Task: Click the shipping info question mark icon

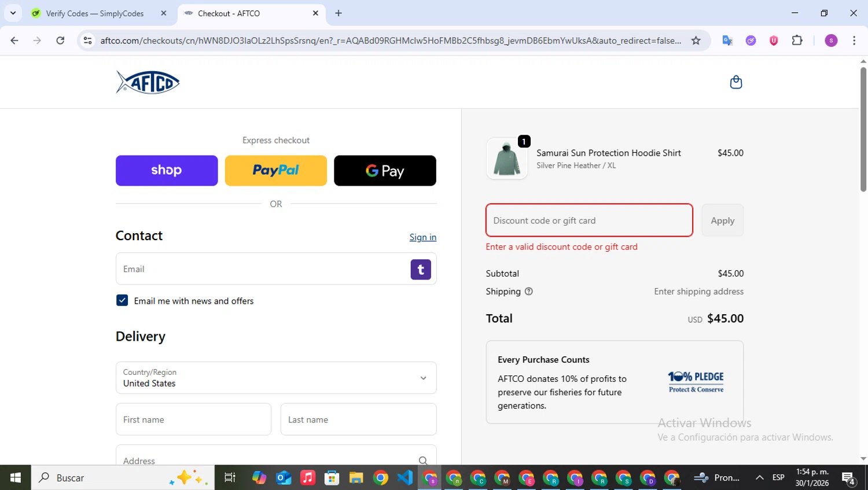Action: [x=528, y=292]
